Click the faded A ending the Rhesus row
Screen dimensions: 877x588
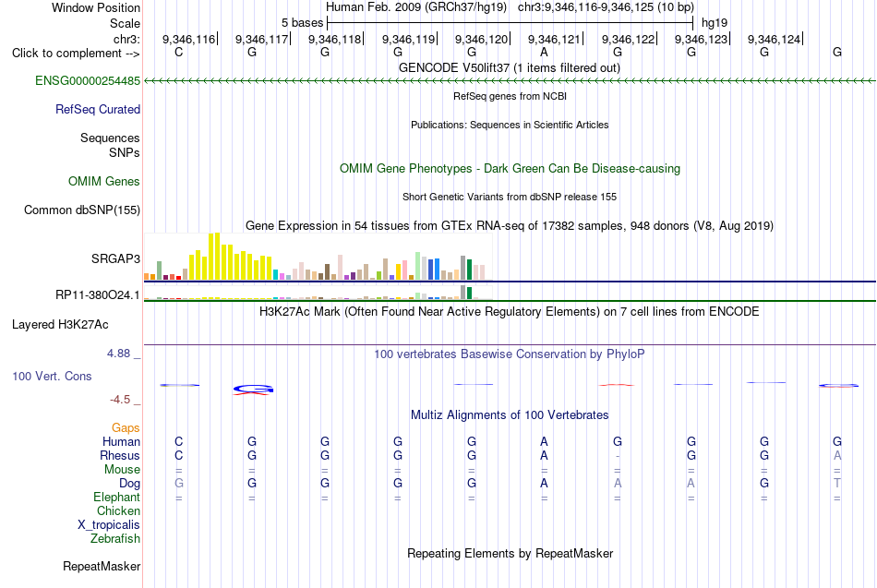836,456
